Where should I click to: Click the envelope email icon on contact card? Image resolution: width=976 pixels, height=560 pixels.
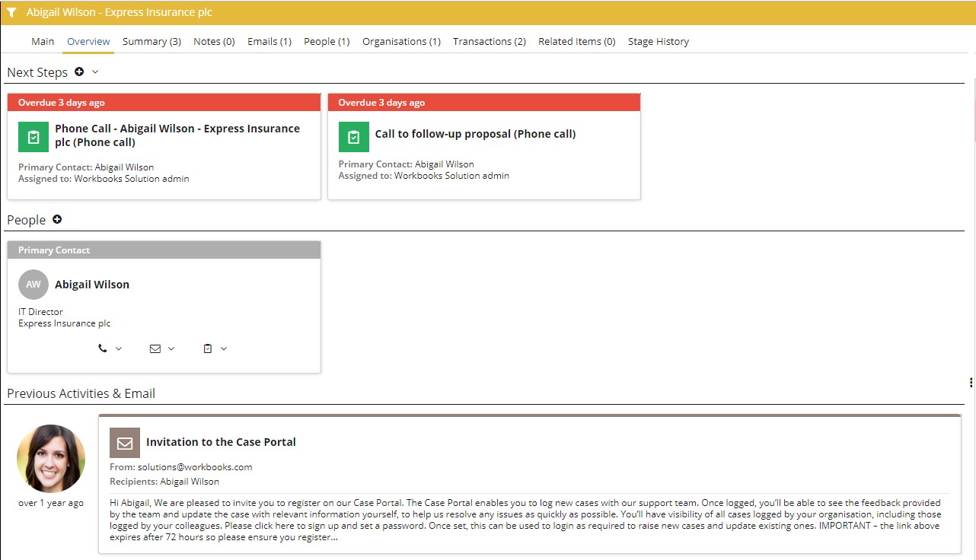point(155,348)
